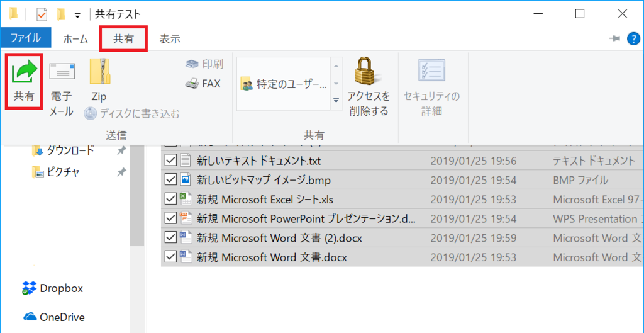The image size is (644, 333).
Task: Open Dropbox in navigation pane
Action: click(61, 288)
